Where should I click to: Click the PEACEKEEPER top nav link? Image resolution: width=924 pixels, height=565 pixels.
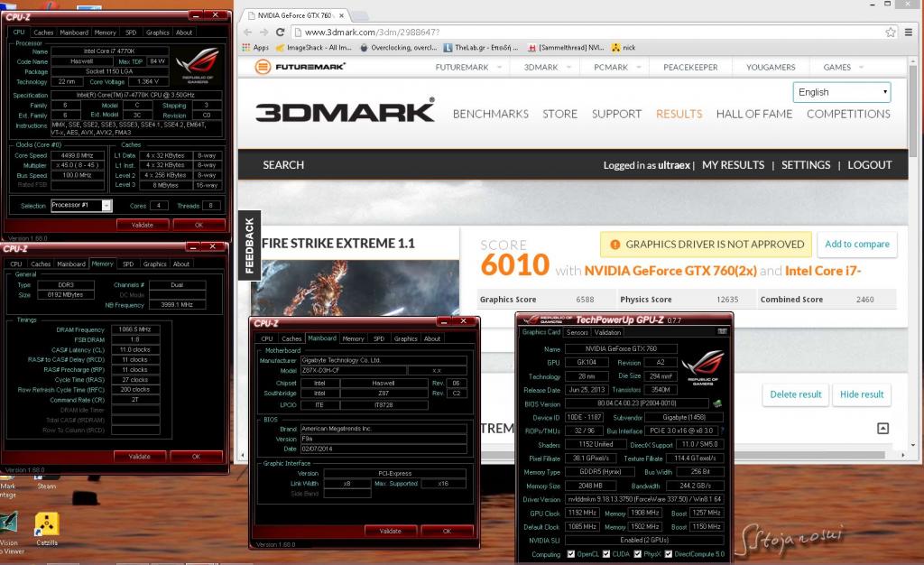tap(690, 67)
